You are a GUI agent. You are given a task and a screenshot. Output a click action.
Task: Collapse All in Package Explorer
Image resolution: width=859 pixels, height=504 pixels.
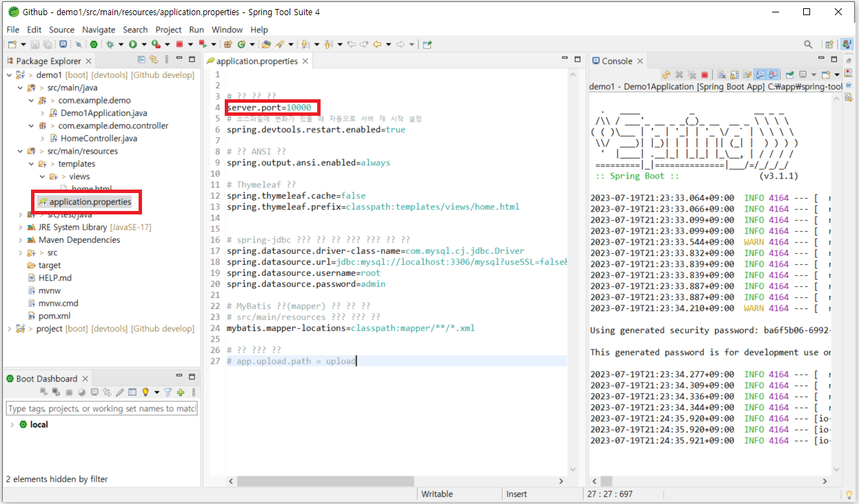click(141, 61)
